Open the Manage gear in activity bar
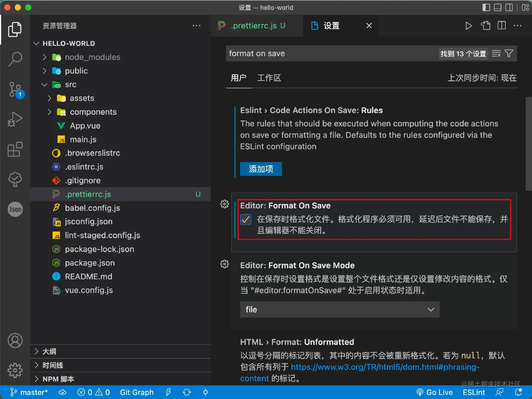Screen dimensions: 532x399 click(x=15, y=370)
